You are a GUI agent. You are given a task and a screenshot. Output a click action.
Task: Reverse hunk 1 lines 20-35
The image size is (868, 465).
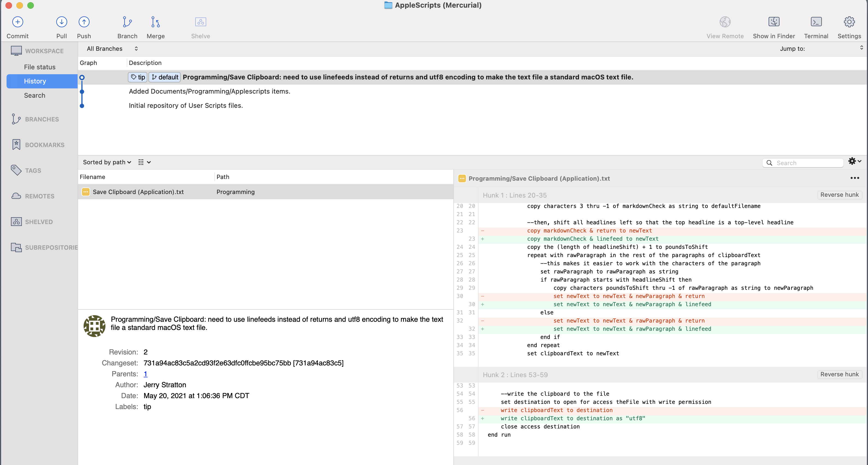tap(839, 195)
